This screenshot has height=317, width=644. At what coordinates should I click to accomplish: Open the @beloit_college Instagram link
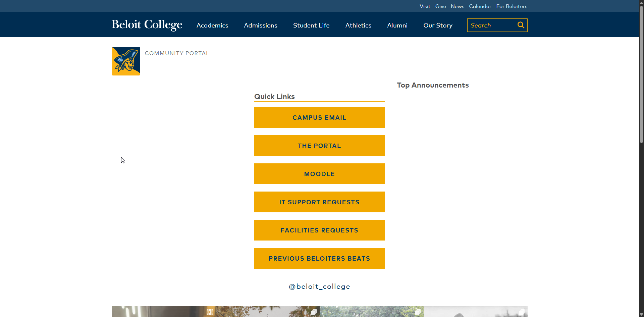point(319,286)
